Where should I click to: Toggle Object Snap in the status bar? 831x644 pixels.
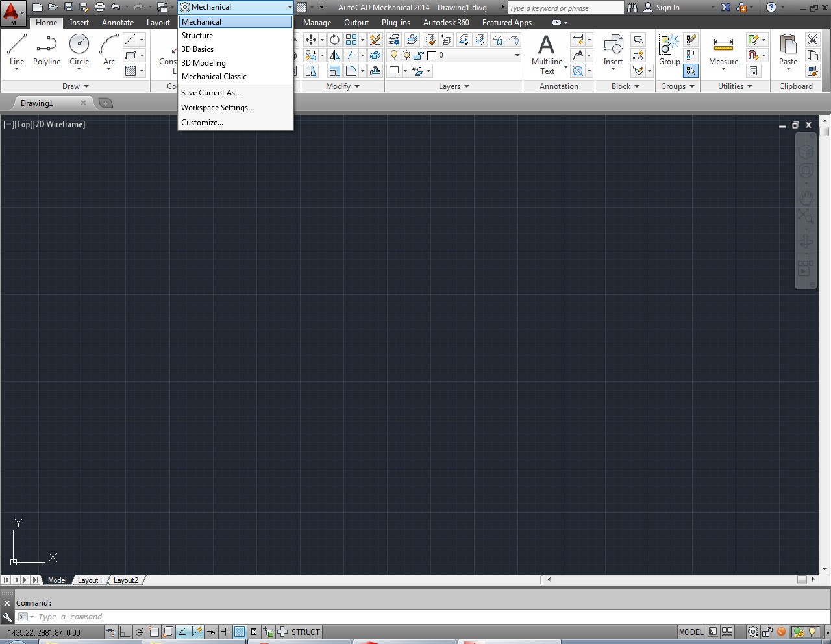pos(154,632)
